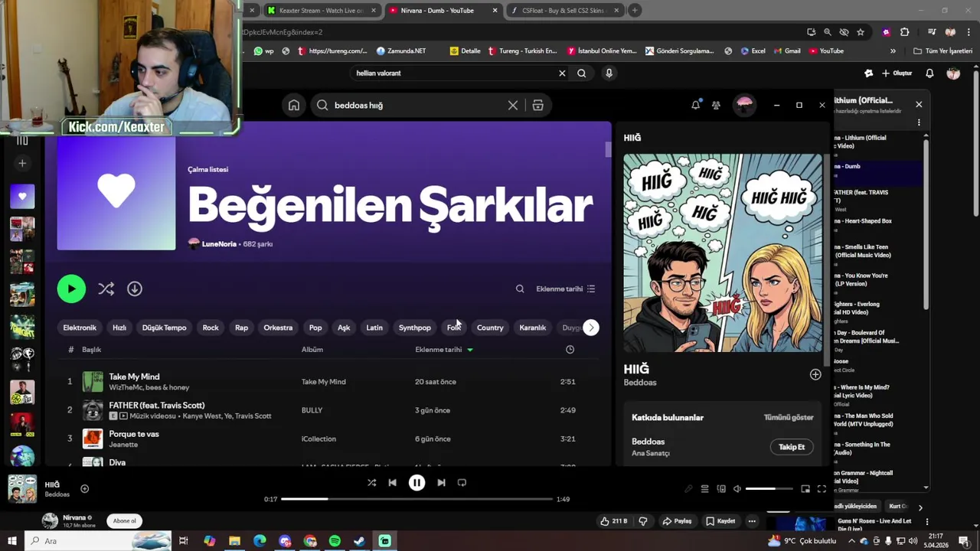Open the Eklenme tarihi sort dropdown
This screenshot has height=551, width=980.
tap(566, 289)
